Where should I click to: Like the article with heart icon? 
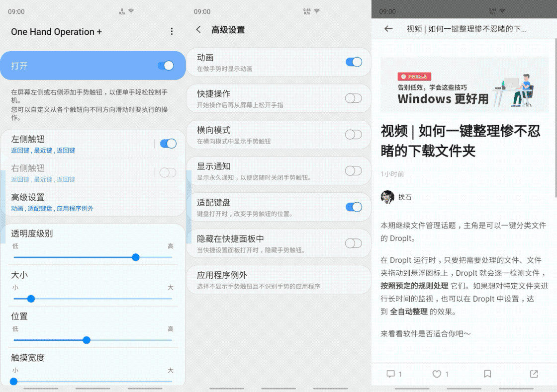pos(437,374)
